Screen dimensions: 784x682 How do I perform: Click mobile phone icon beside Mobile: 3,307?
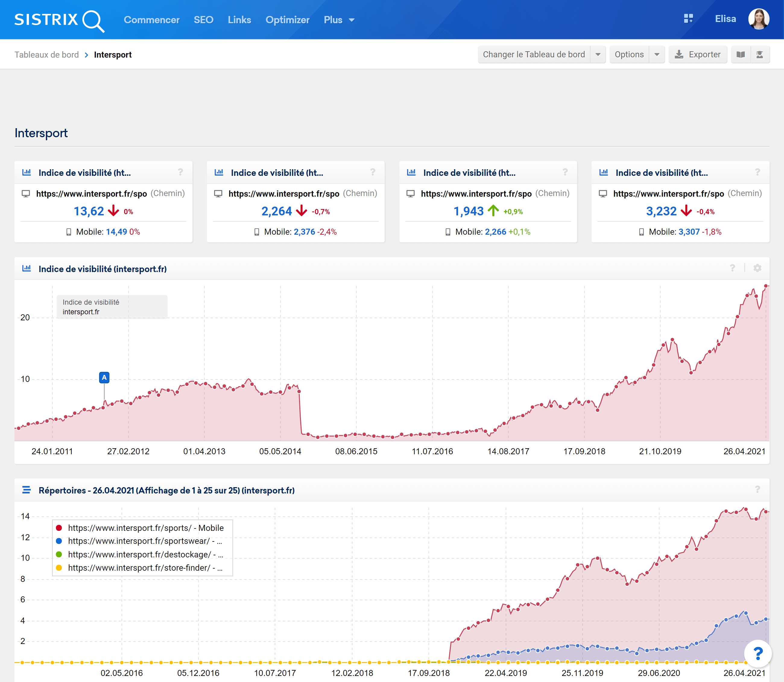click(x=641, y=232)
